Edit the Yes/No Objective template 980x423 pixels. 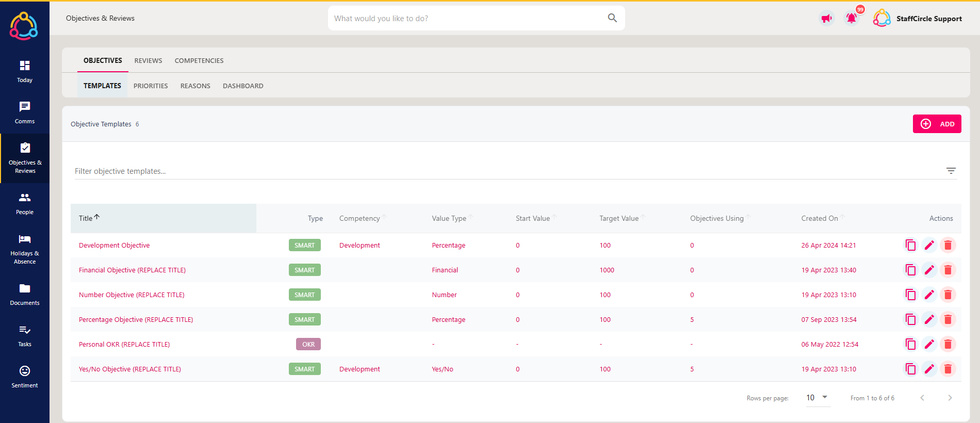pyautogui.click(x=929, y=369)
